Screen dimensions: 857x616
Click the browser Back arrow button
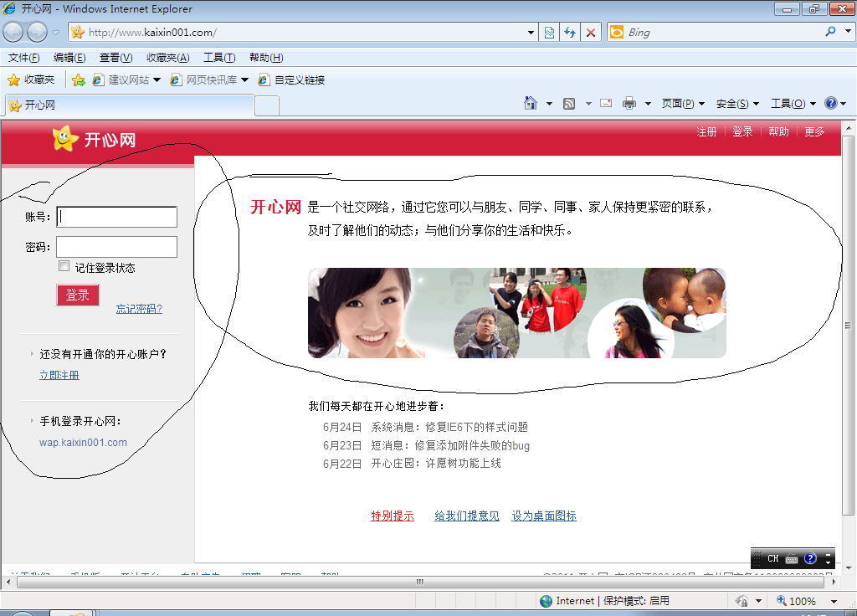pyautogui.click(x=13, y=33)
